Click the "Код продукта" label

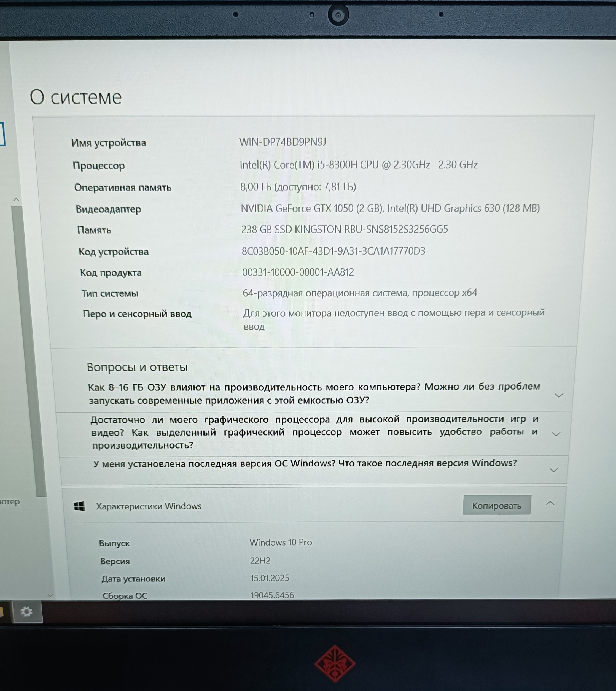(x=111, y=273)
